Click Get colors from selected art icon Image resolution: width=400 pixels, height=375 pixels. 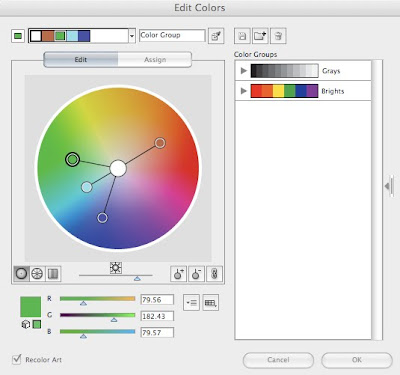[216, 36]
